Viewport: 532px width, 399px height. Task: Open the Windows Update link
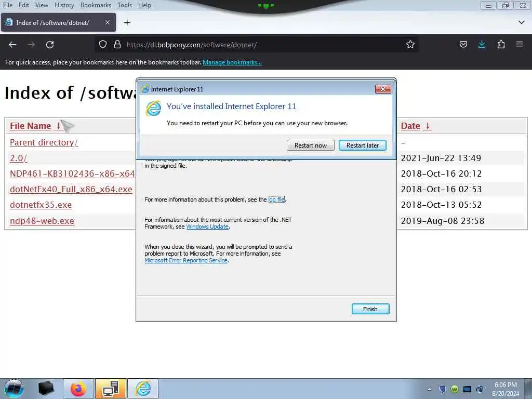tap(207, 227)
